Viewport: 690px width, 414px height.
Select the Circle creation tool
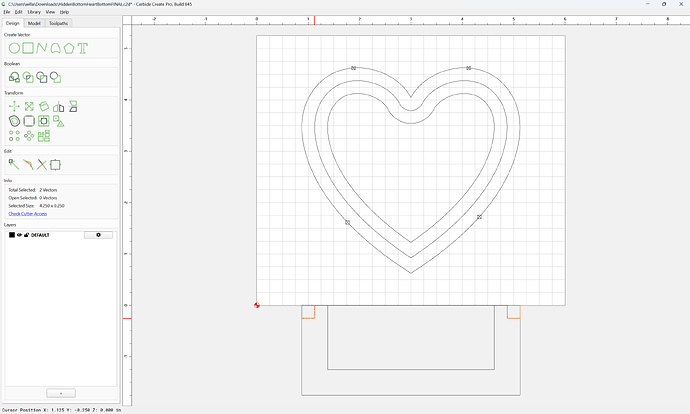[14, 48]
